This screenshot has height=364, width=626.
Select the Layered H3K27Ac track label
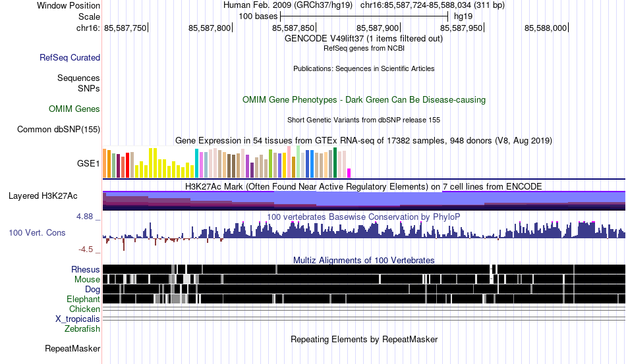[43, 195]
